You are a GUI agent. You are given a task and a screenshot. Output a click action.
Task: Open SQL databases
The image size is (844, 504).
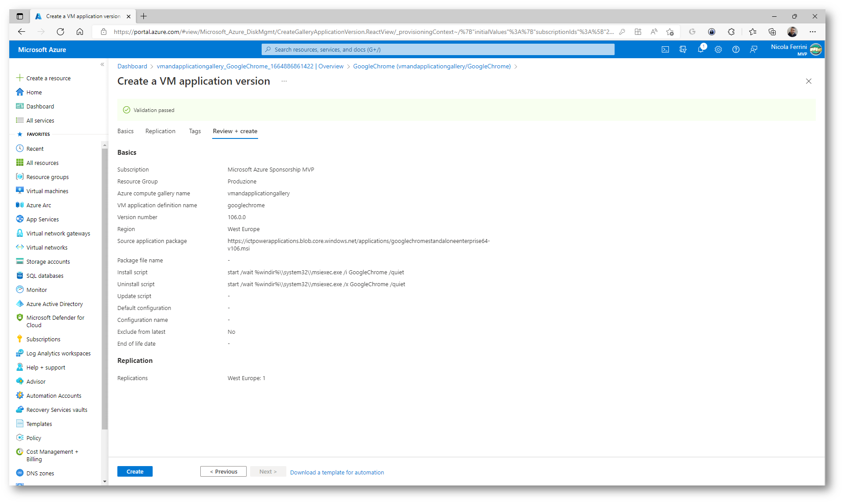click(40, 276)
